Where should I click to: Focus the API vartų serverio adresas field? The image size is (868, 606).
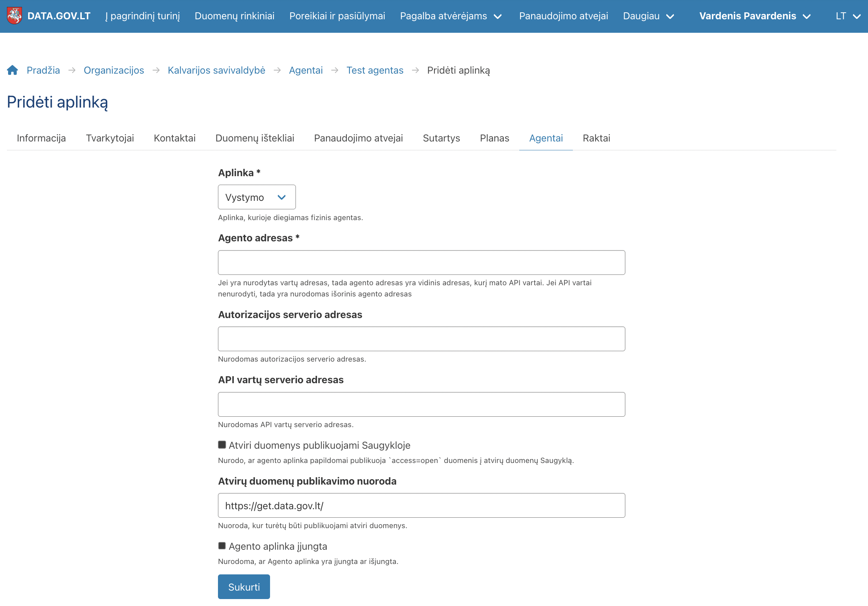pyautogui.click(x=421, y=404)
